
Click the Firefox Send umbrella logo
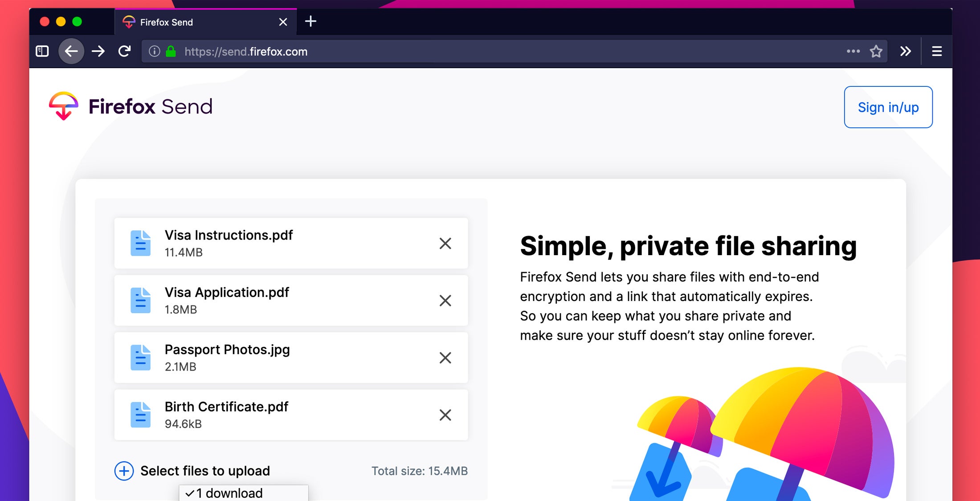click(x=64, y=106)
